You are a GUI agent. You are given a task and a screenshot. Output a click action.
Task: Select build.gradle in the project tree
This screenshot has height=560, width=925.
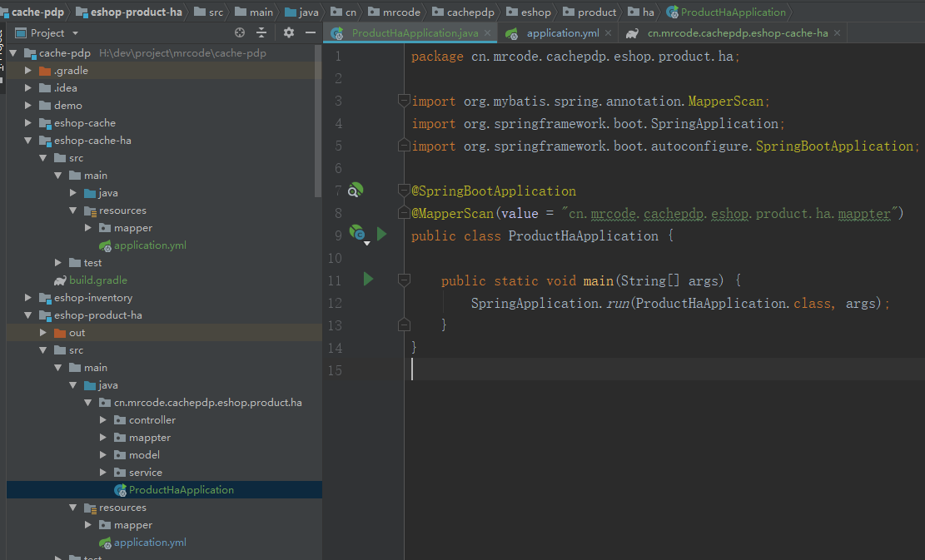pyautogui.click(x=97, y=280)
